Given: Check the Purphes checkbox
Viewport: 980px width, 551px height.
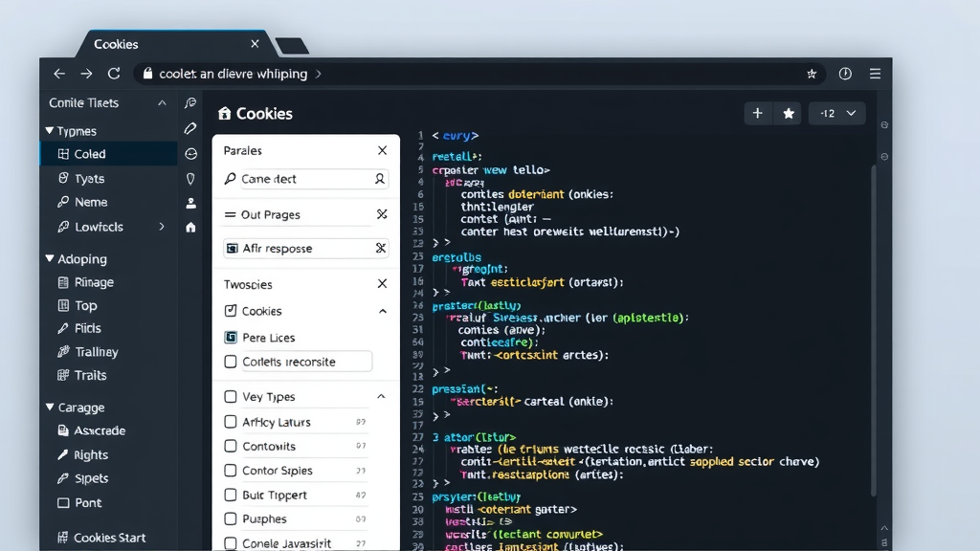Looking at the screenshot, I should point(231,519).
